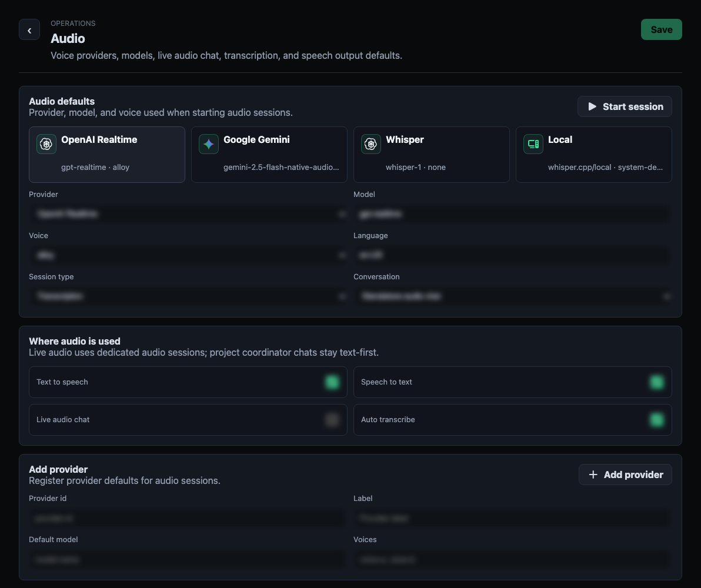
Task: Click 'gpt-realtime · alloy' text
Action: tap(95, 167)
